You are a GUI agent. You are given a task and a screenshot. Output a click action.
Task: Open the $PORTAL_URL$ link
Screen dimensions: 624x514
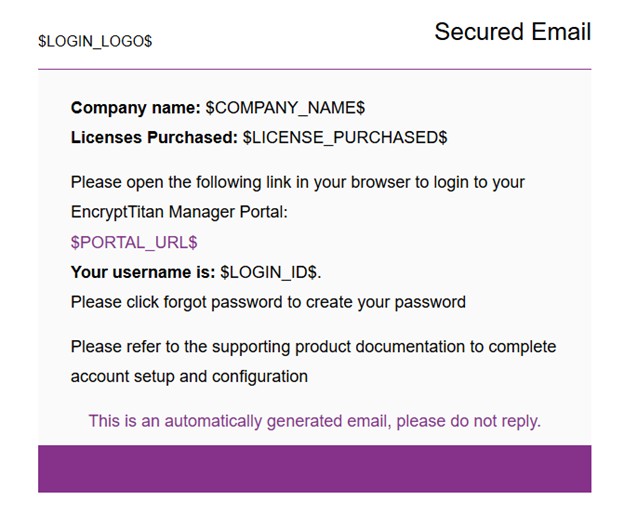pyautogui.click(x=134, y=242)
